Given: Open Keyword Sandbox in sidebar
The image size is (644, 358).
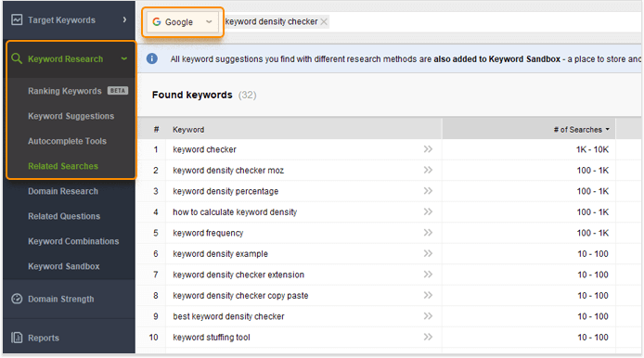Looking at the screenshot, I should coord(64,266).
